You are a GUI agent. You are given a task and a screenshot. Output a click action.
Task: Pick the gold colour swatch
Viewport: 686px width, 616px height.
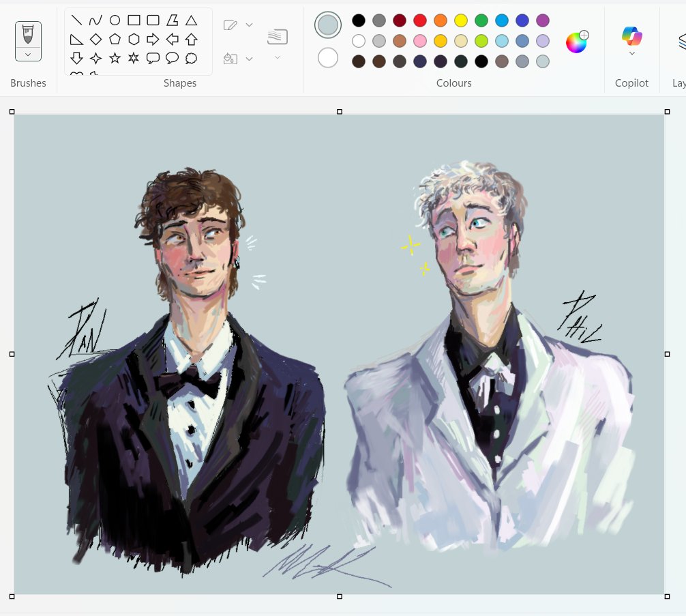tap(441, 41)
